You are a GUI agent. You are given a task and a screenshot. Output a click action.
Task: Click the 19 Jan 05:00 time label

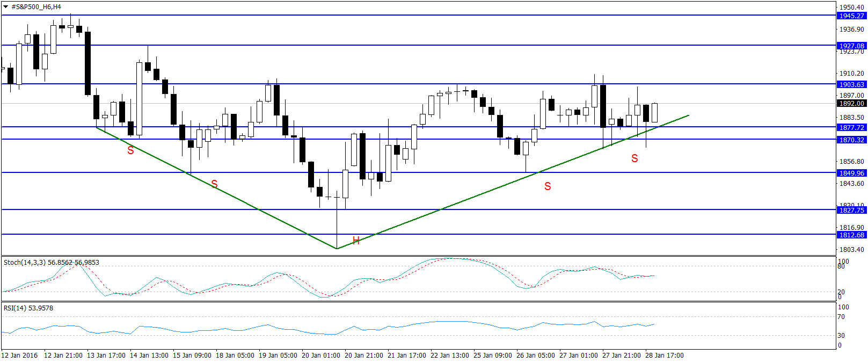tap(278, 356)
